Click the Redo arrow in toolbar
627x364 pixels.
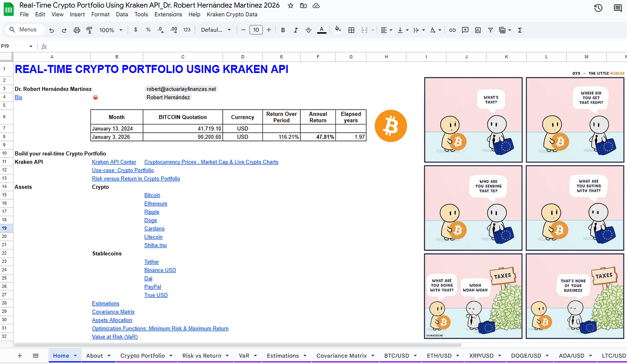click(64, 30)
